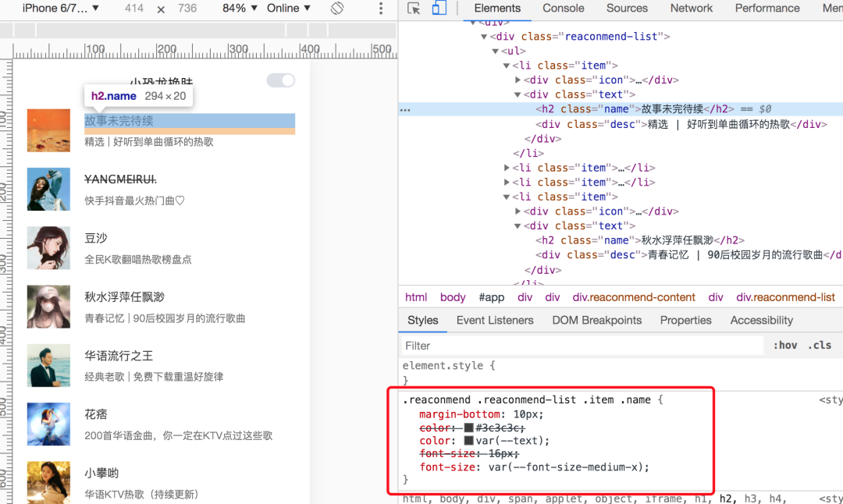Open the 84% zoom dropdown
The image size is (843, 504).
[240, 8]
